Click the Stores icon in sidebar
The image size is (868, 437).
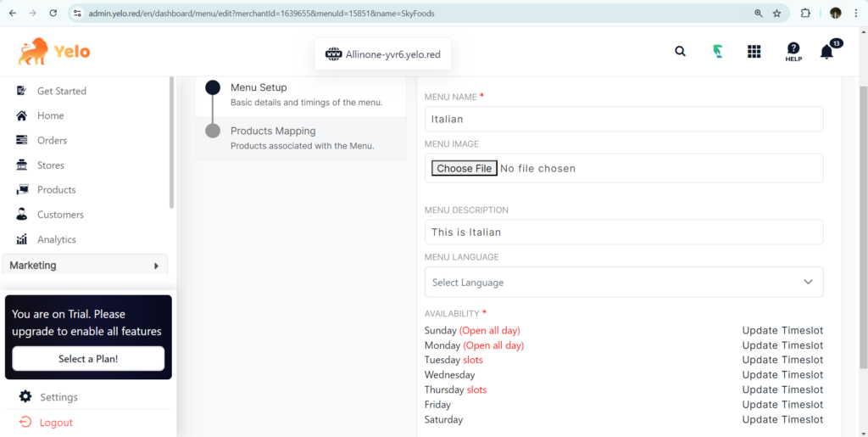click(21, 165)
